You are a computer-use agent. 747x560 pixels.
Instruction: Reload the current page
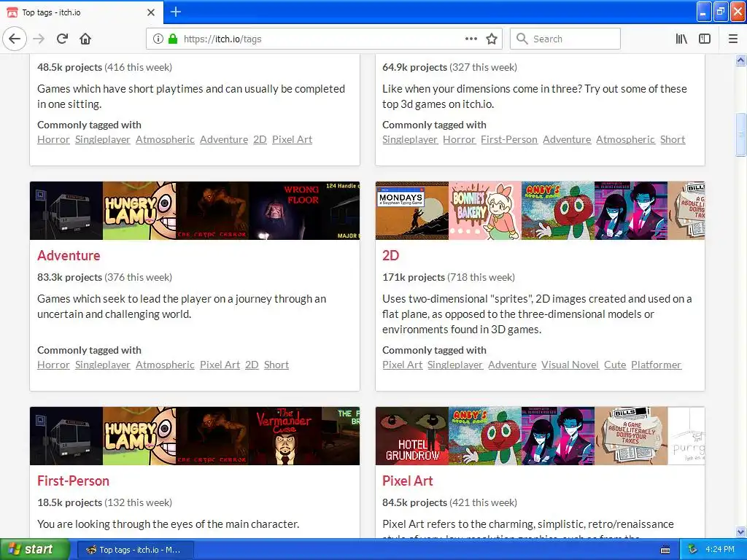coord(62,39)
